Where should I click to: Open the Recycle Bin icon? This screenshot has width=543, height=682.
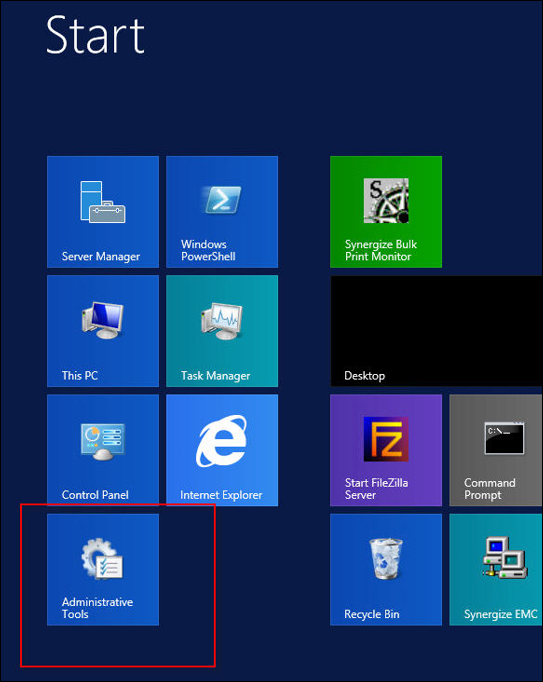(386, 558)
